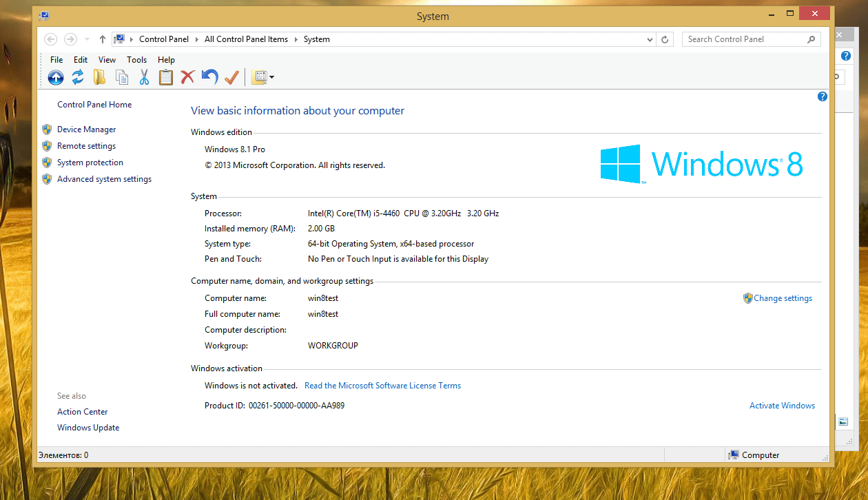Click the Change settings link
The image size is (868, 500).
(783, 298)
